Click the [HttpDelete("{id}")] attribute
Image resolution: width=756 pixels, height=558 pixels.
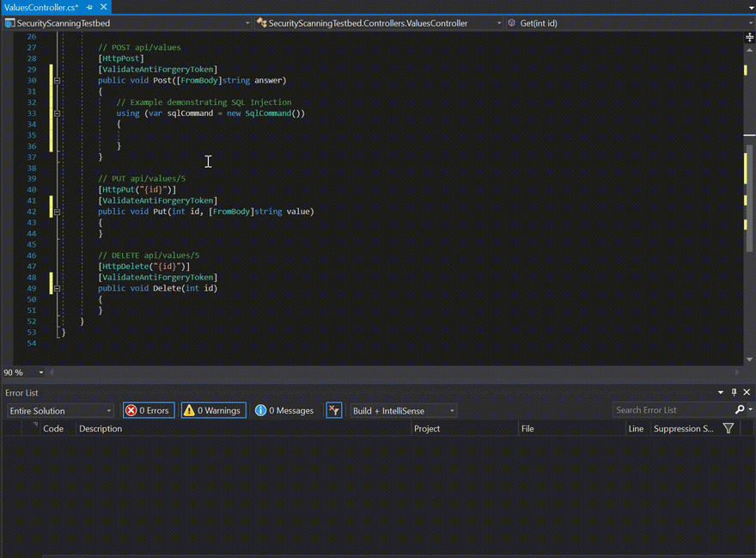click(x=144, y=267)
